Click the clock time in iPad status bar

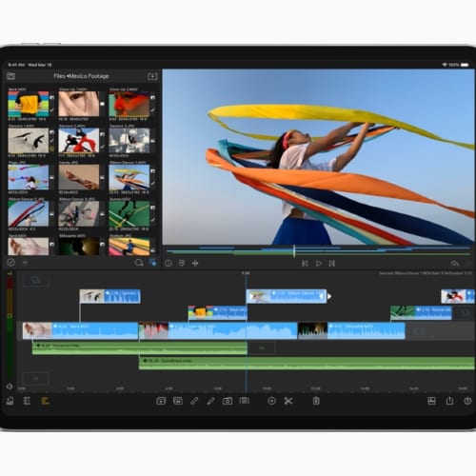16,65
